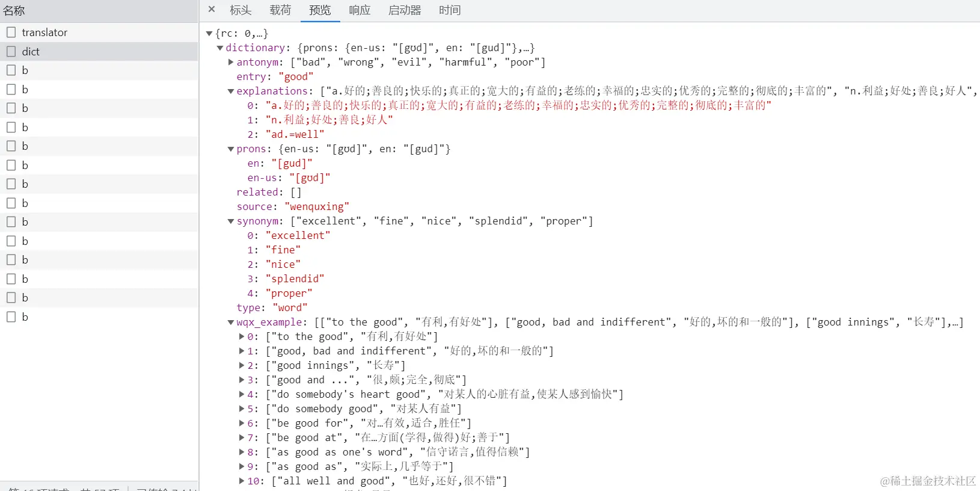Expand item 1 "good, bad and indifferent"
980x491 pixels.
242,351
